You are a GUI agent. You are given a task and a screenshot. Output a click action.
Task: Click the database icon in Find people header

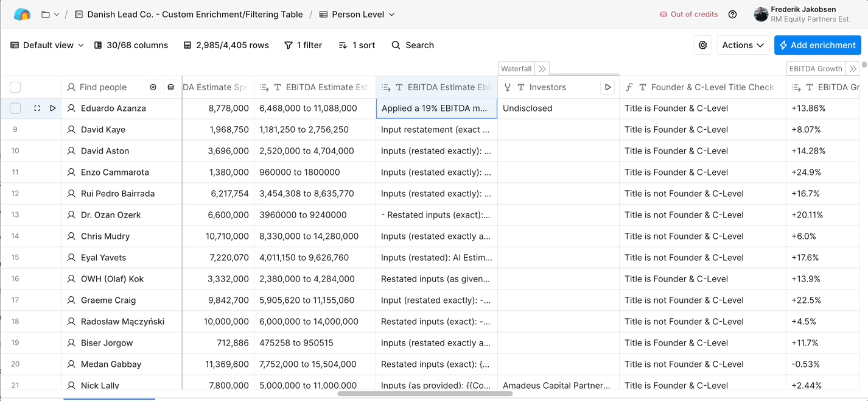click(x=171, y=87)
